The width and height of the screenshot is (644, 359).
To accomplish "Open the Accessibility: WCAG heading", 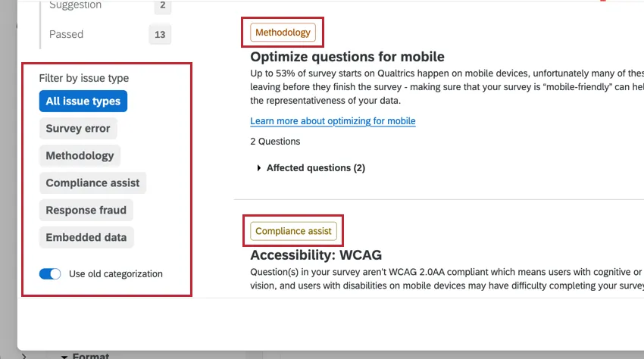I will click(316, 255).
